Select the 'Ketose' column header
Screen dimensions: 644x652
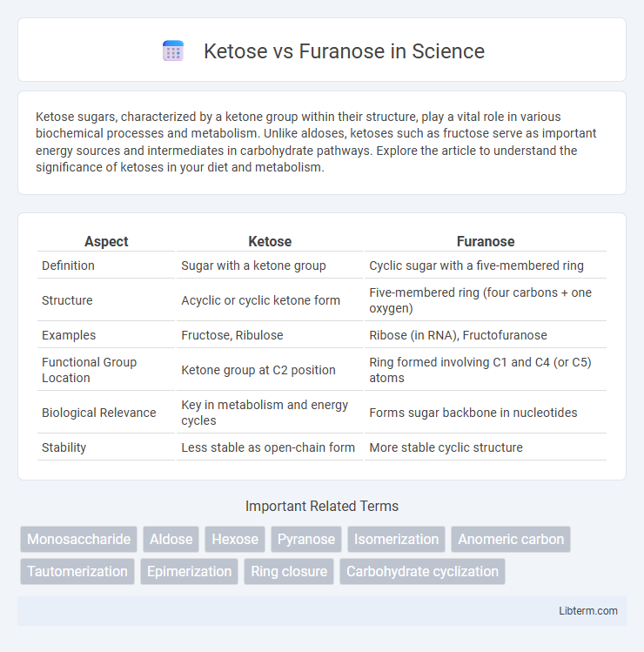pyautogui.click(x=270, y=241)
